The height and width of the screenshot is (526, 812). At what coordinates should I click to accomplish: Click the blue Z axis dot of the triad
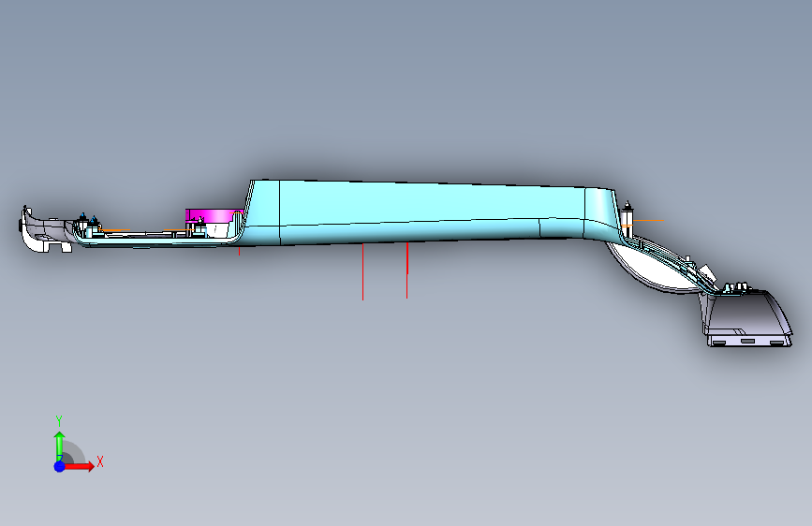(60, 466)
